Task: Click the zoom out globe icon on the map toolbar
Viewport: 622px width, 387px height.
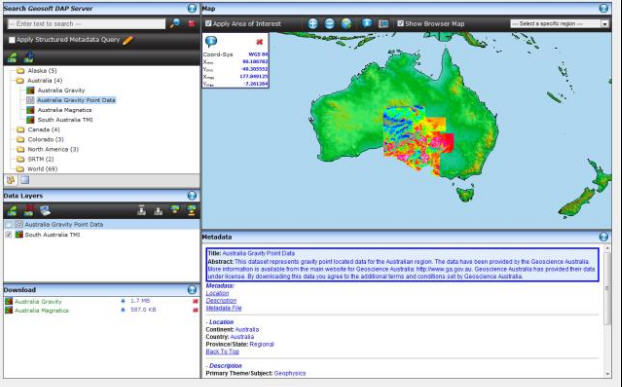Action: (329, 24)
